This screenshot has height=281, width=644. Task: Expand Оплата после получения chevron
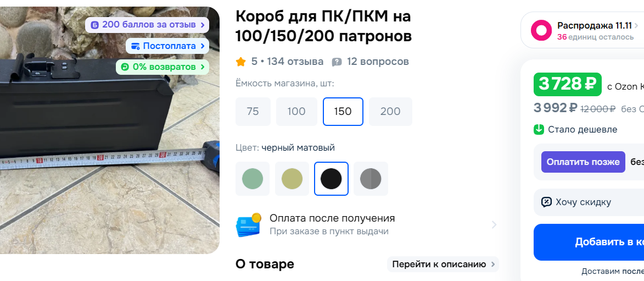pos(494,225)
